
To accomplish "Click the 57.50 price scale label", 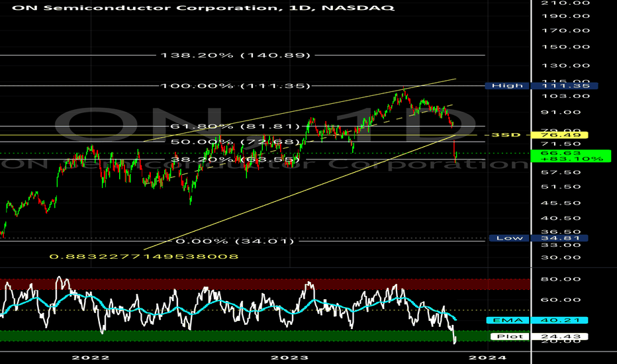I will pos(561,172).
